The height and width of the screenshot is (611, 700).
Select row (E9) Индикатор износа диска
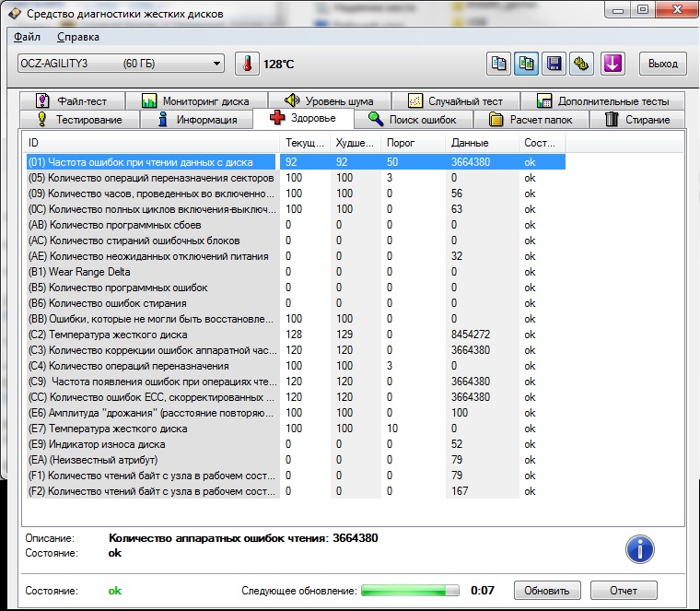coord(296,444)
